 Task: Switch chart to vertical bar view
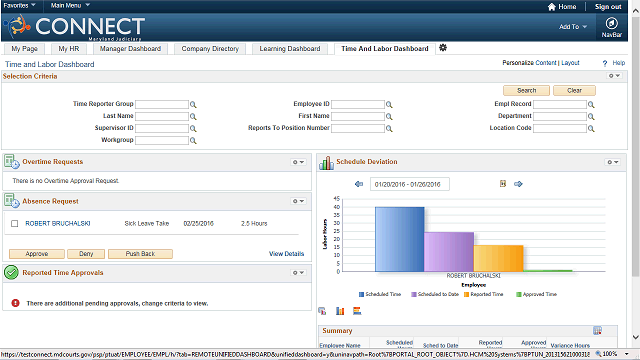point(340,311)
